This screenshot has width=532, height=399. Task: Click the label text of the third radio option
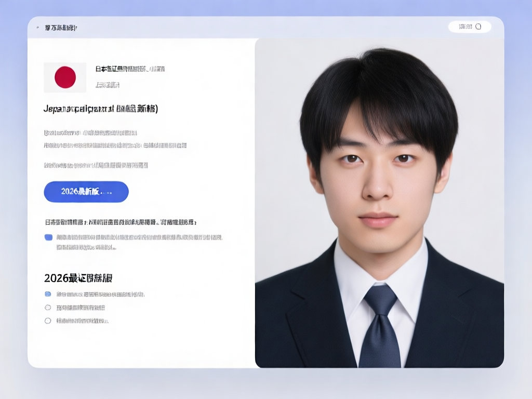click(82, 321)
